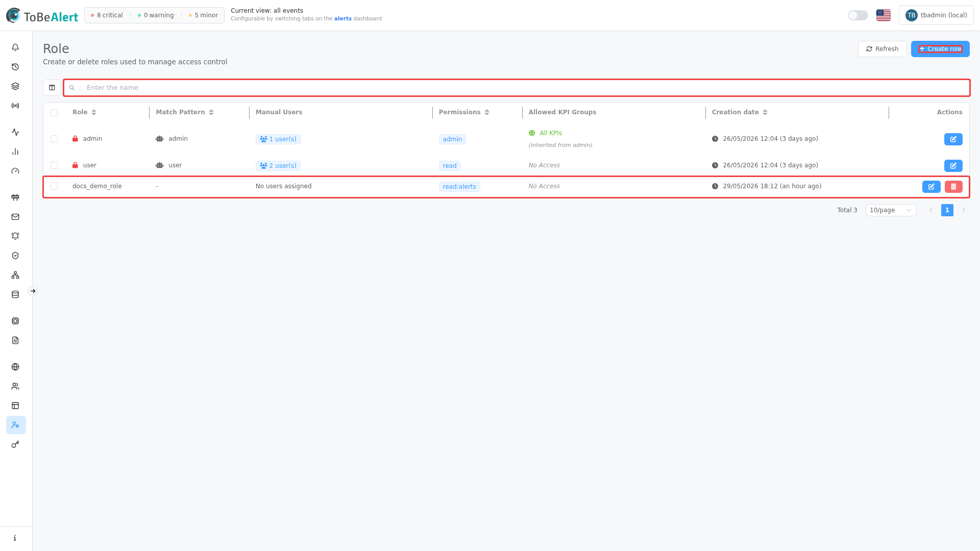The height and width of the screenshot is (551, 980).
Task: Click the US flag language selector
Action: 883,15
